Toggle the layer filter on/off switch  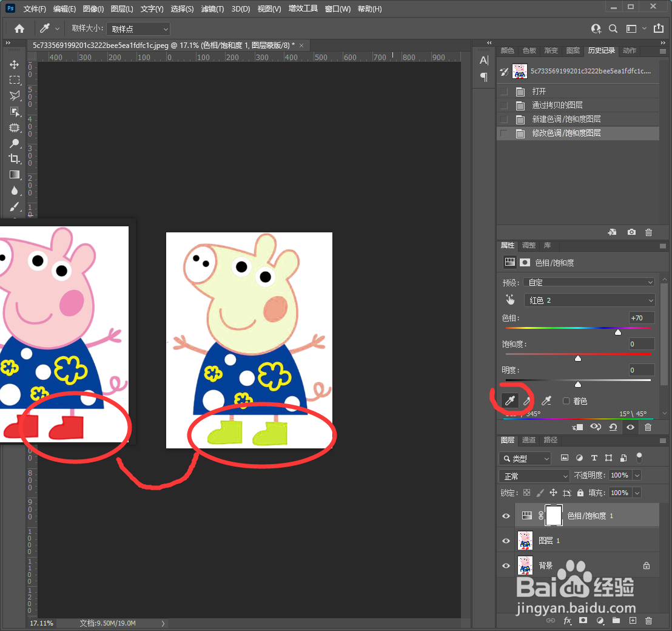[x=639, y=457]
